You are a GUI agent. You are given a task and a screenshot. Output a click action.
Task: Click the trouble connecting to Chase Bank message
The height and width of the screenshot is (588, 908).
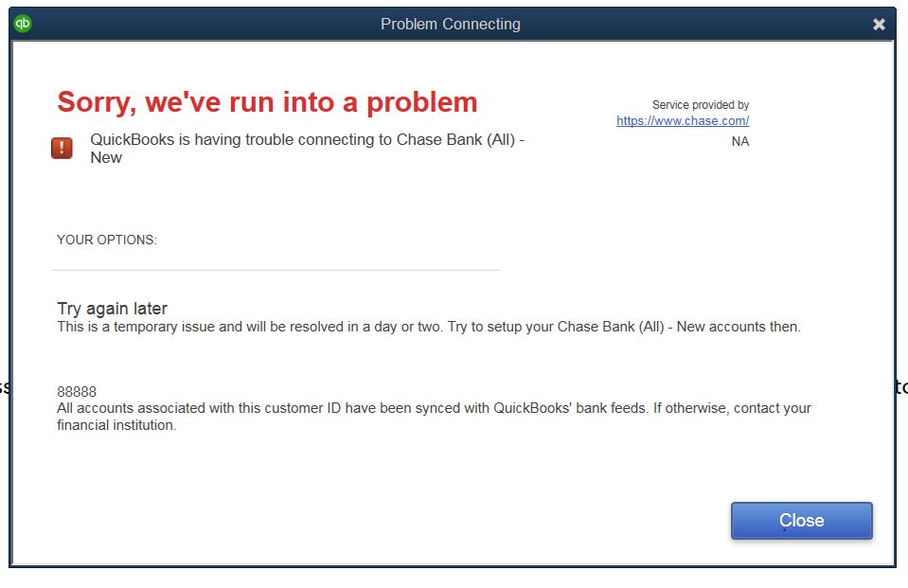(305, 139)
